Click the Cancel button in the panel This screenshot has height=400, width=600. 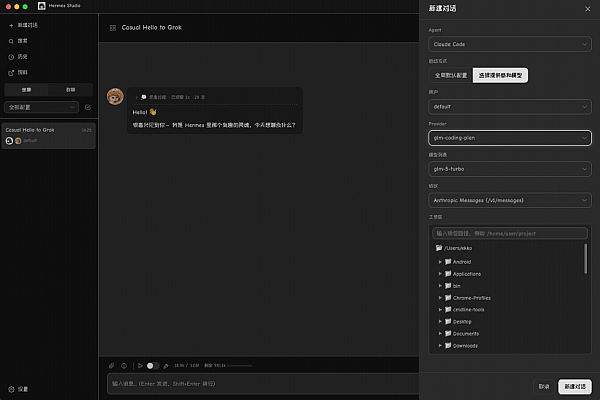pos(544,387)
